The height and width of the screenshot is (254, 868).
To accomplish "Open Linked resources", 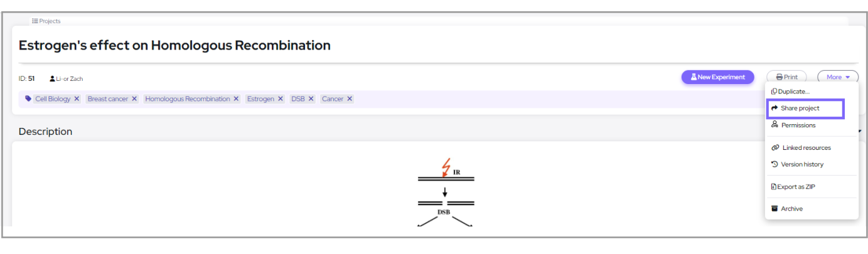I will click(x=806, y=148).
